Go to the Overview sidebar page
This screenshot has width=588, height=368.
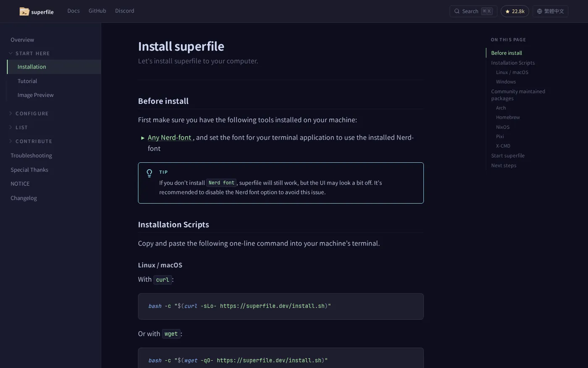tap(22, 40)
